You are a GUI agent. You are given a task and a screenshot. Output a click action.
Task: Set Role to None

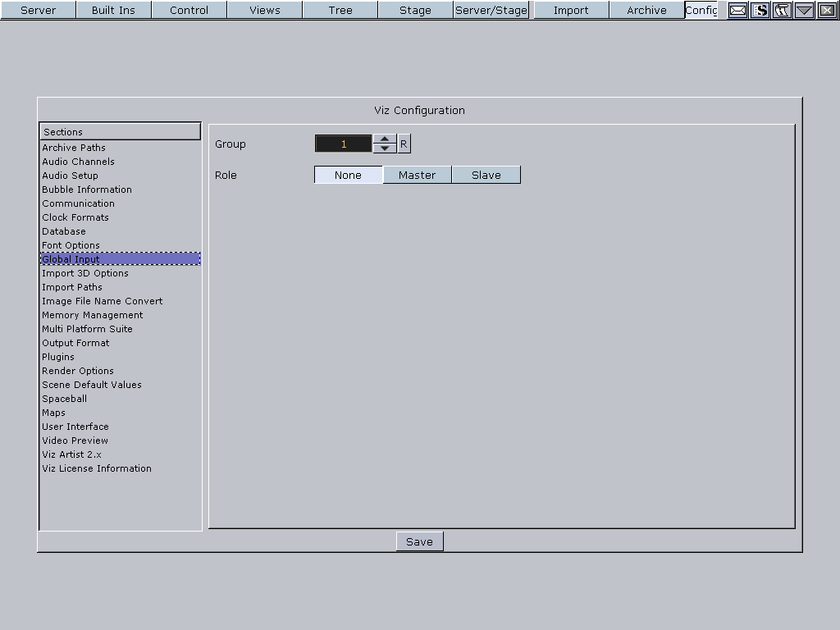tap(348, 175)
